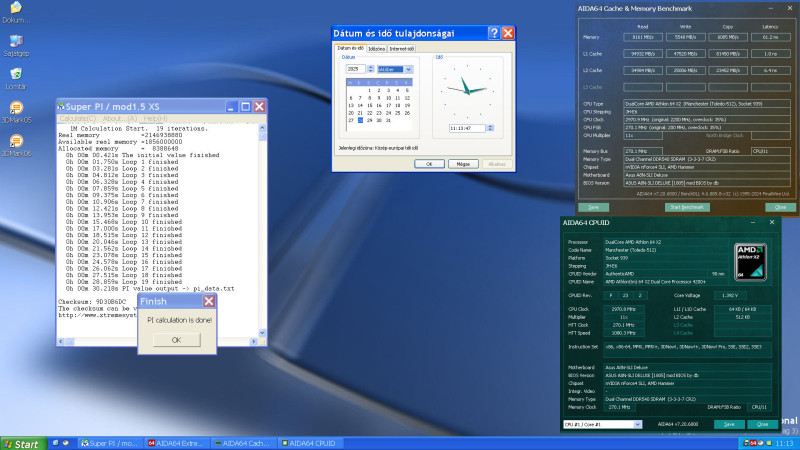
Task: Click CPU Clock 2970.9 MHz line in benchmark
Action: coord(707,119)
